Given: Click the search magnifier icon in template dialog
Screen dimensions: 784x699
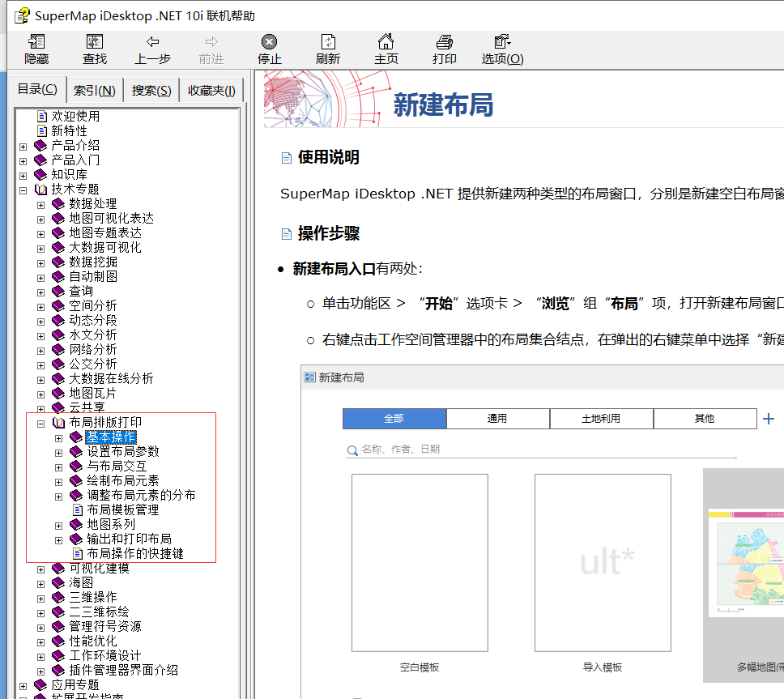Looking at the screenshot, I should click(x=352, y=450).
